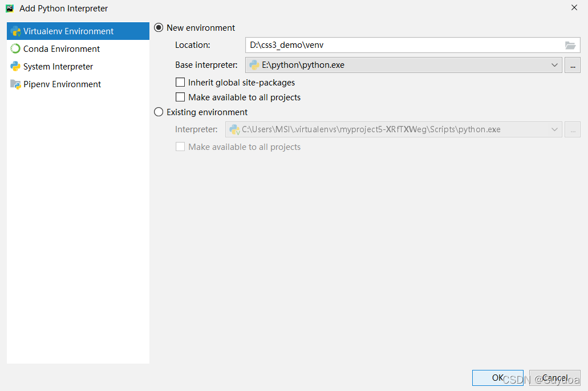588x391 pixels.
Task: Expand the Base interpreter dropdown arrow
Action: [x=554, y=65]
